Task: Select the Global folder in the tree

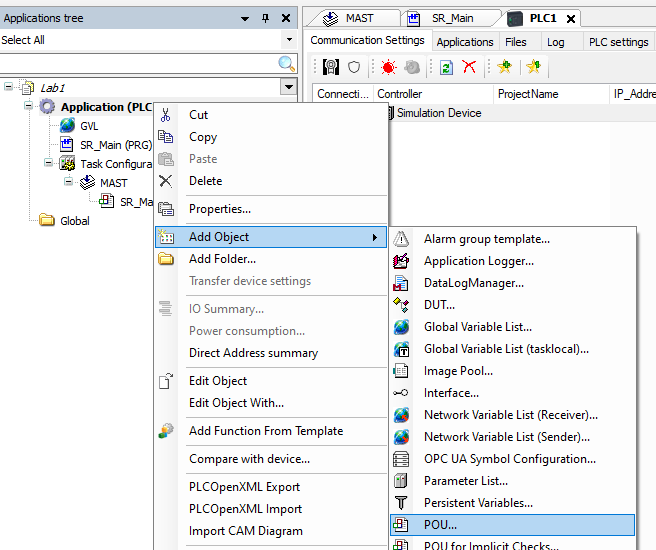Action: pos(74,221)
